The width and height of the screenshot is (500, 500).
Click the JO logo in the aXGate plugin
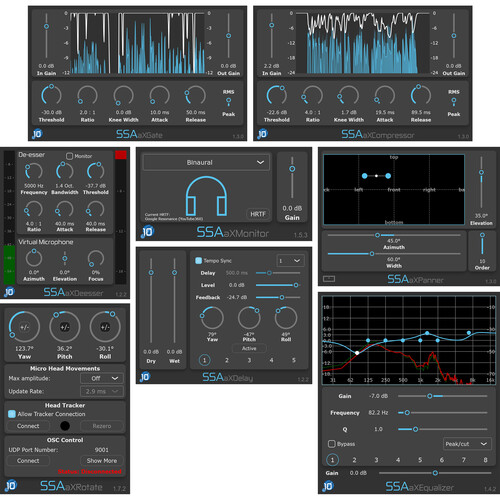[37, 134]
